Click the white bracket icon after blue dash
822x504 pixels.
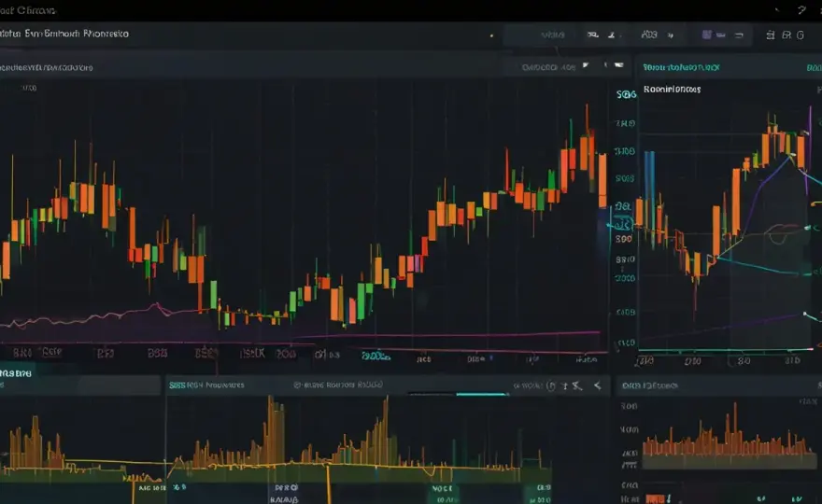[739, 35]
